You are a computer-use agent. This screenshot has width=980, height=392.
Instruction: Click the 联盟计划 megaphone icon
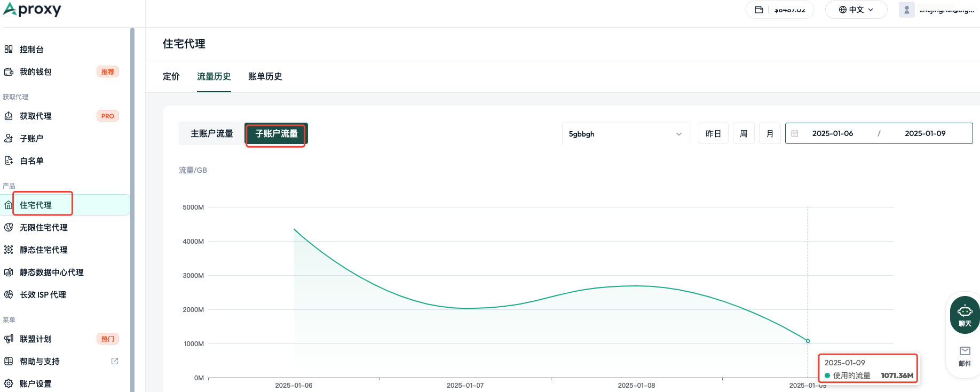click(9, 339)
